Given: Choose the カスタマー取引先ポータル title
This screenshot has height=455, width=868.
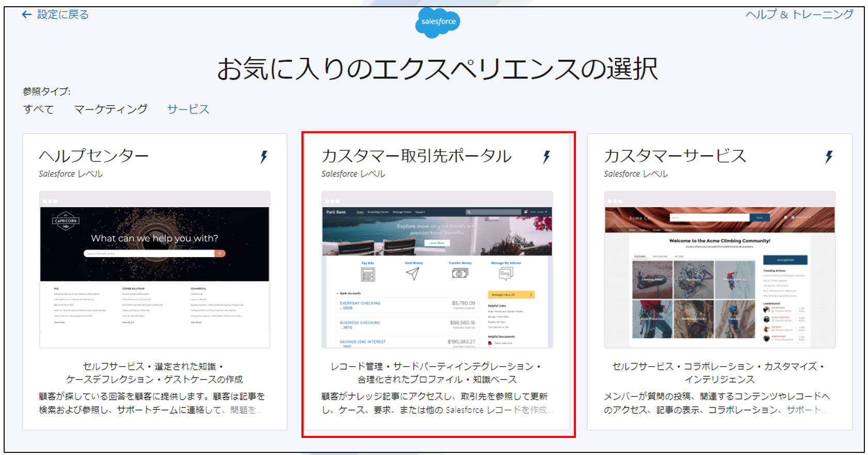Looking at the screenshot, I should 416,155.
